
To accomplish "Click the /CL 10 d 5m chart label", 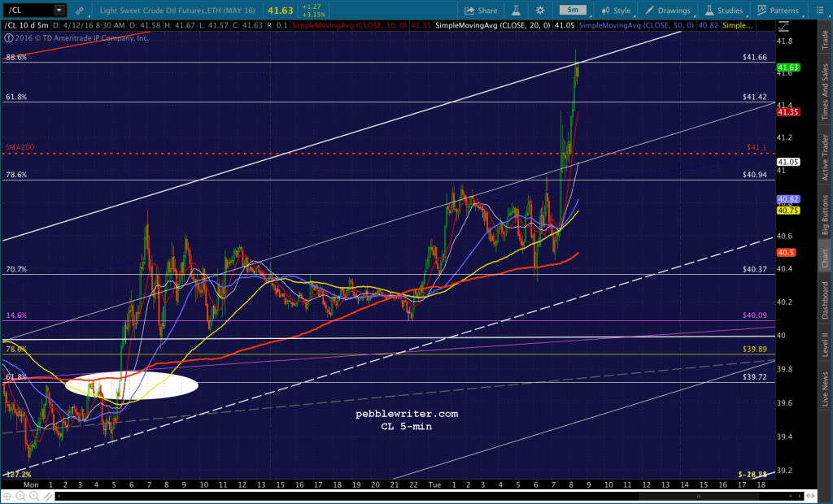I will point(27,25).
